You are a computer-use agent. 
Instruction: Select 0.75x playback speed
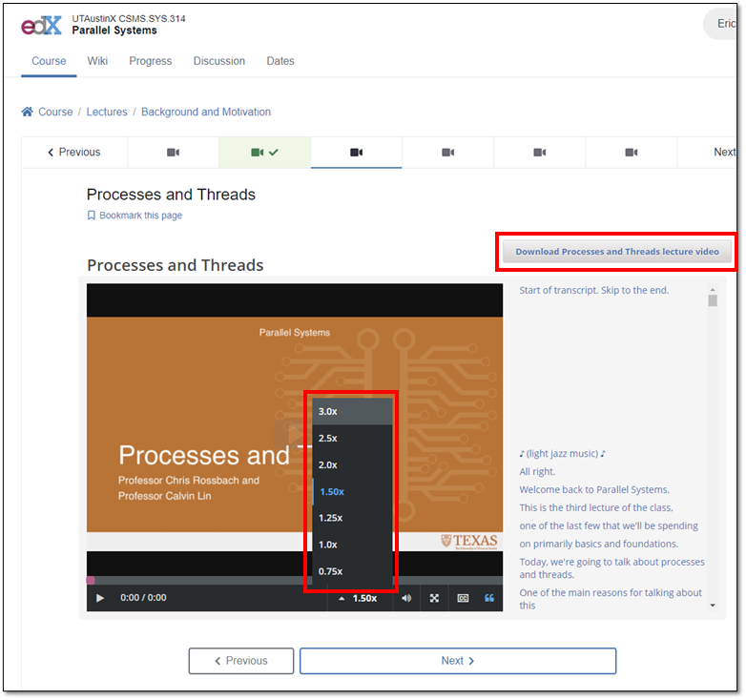352,571
